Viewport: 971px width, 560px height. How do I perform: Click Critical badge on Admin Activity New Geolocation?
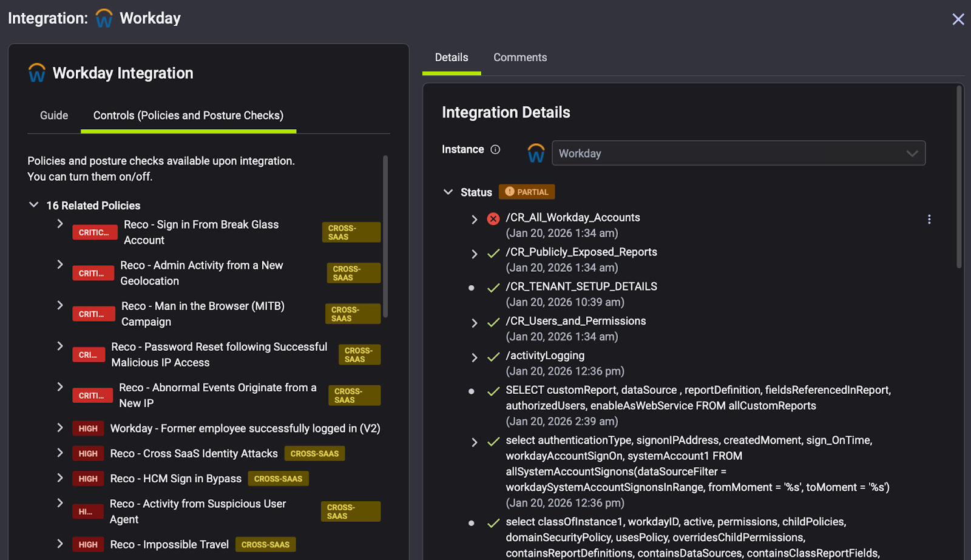pos(93,273)
